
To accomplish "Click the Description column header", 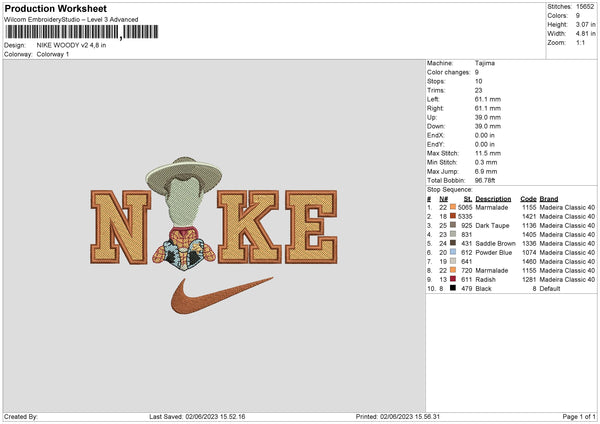I will [493, 199].
